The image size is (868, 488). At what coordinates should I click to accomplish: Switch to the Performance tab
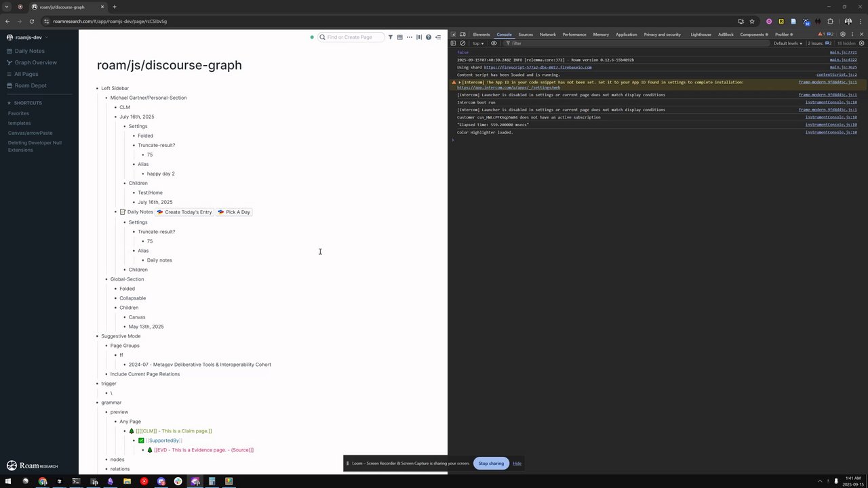pyautogui.click(x=574, y=35)
